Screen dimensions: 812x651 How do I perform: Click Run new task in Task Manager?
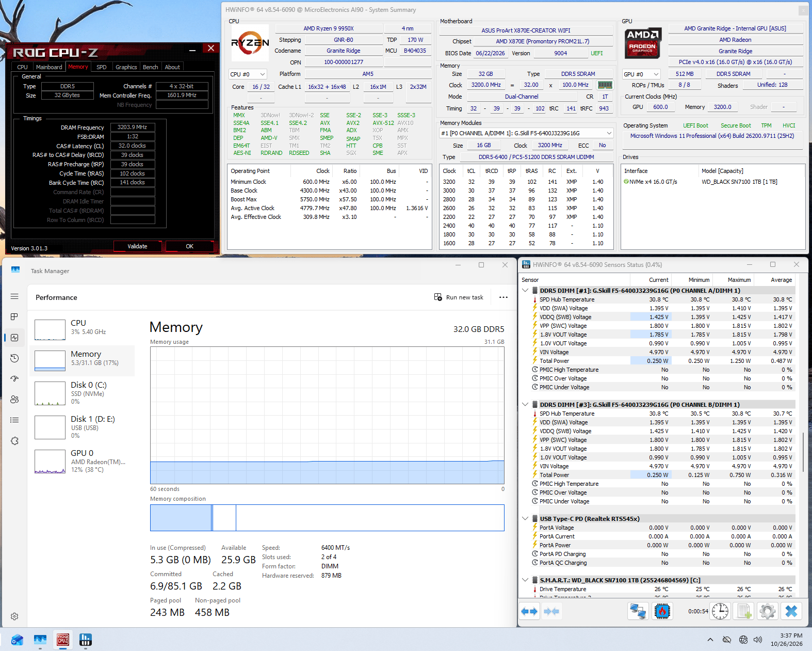click(459, 297)
